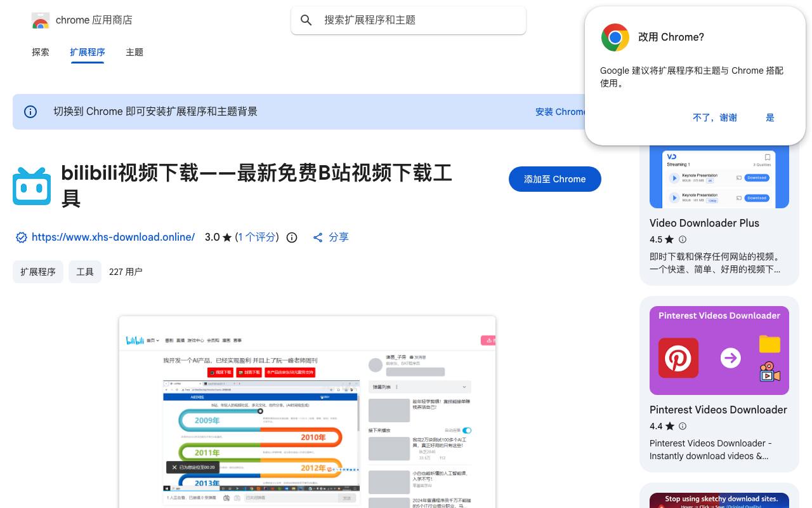The width and height of the screenshot is (812, 508).
Task: Open the Video Downloader Plus thumbnail
Action: point(719,176)
